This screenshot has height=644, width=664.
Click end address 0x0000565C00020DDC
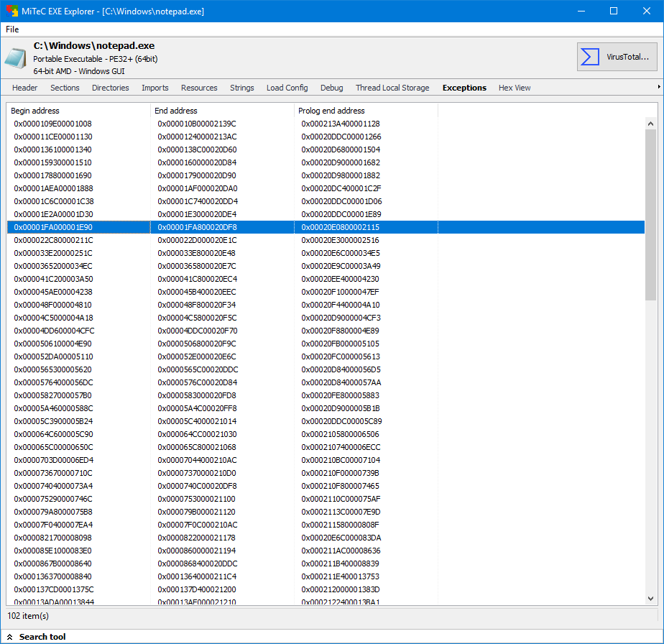coord(198,369)
